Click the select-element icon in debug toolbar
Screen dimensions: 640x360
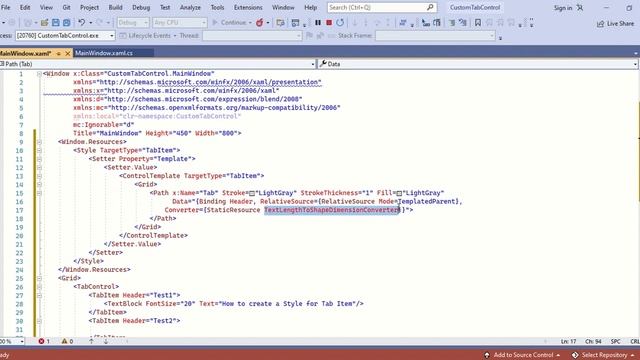[x=426, y=23]
